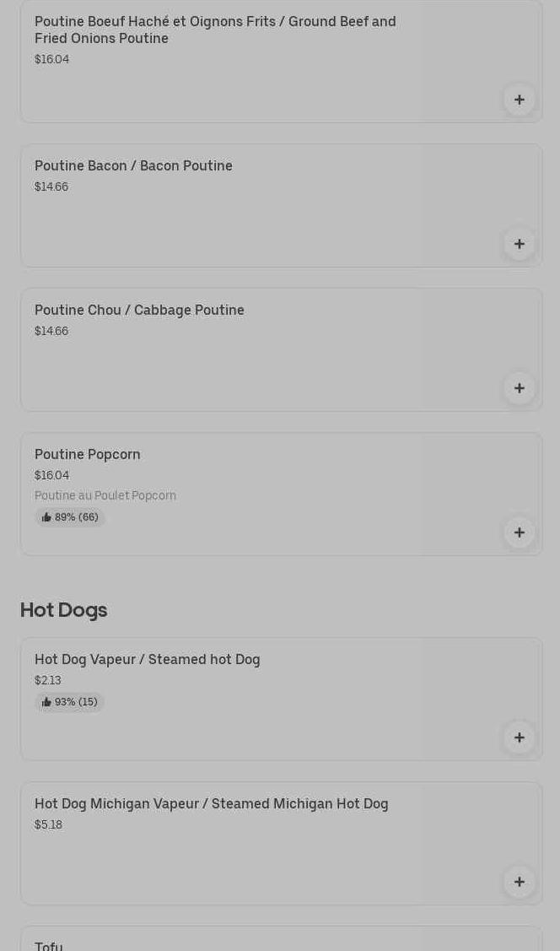Click thumbs-up 89% rating on Poutine Popcorn
Viewport: 560px width, 951px height.
point(70,517)
